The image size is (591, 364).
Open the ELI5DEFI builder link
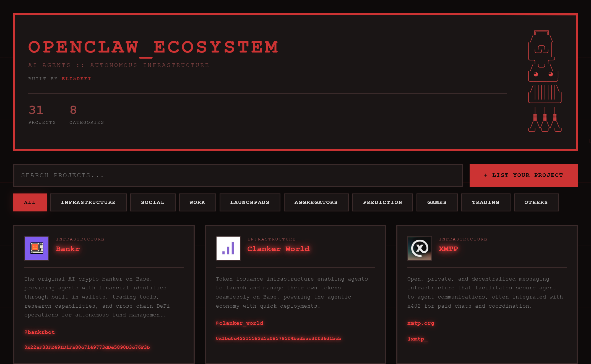point(76,79)
